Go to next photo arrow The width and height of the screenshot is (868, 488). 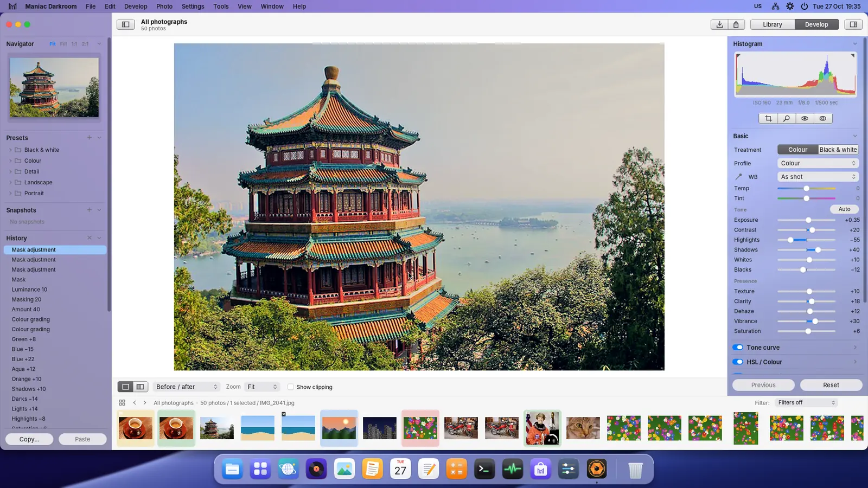tap(145, 403)
